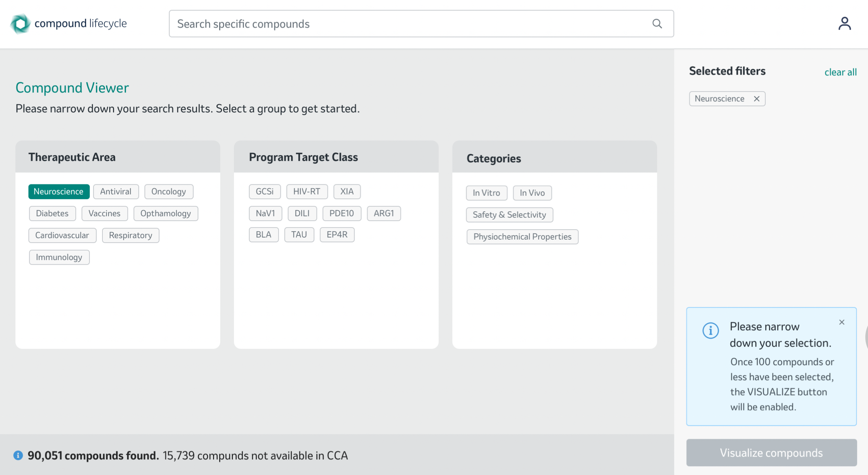The width and height of the screenshot is (868, 475).
Task: Select Physiochemical Properties category chip
Action: click(522, 237)
